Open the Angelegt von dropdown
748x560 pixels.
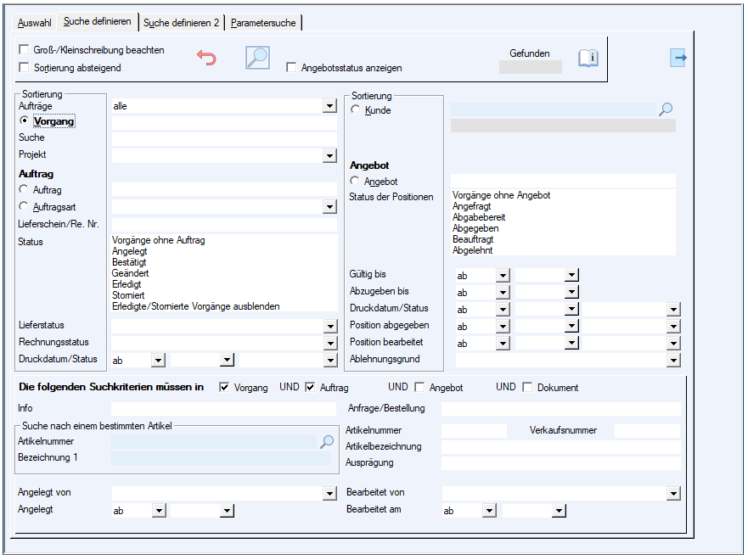tap(329, 493)
